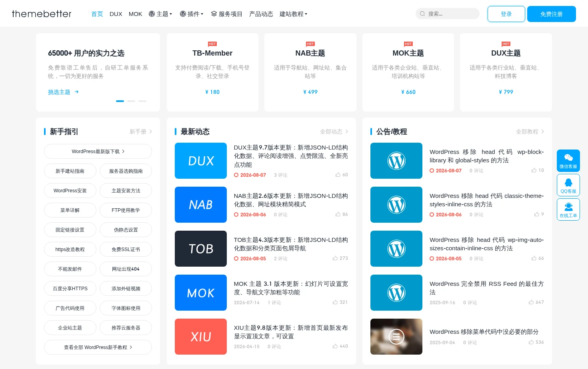Open the QQ客服 support widget
The height and width of the screenshot is (369, 588).
pos(568,185)
